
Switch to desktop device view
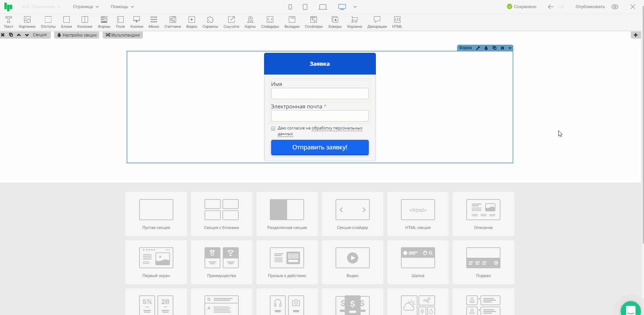click(342, 7)
